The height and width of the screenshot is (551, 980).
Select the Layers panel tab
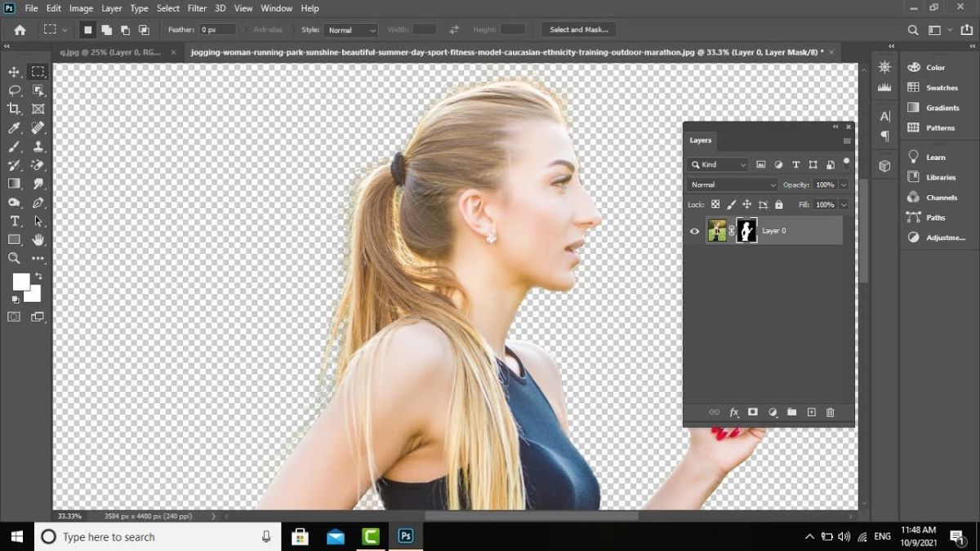click(701, 140)
